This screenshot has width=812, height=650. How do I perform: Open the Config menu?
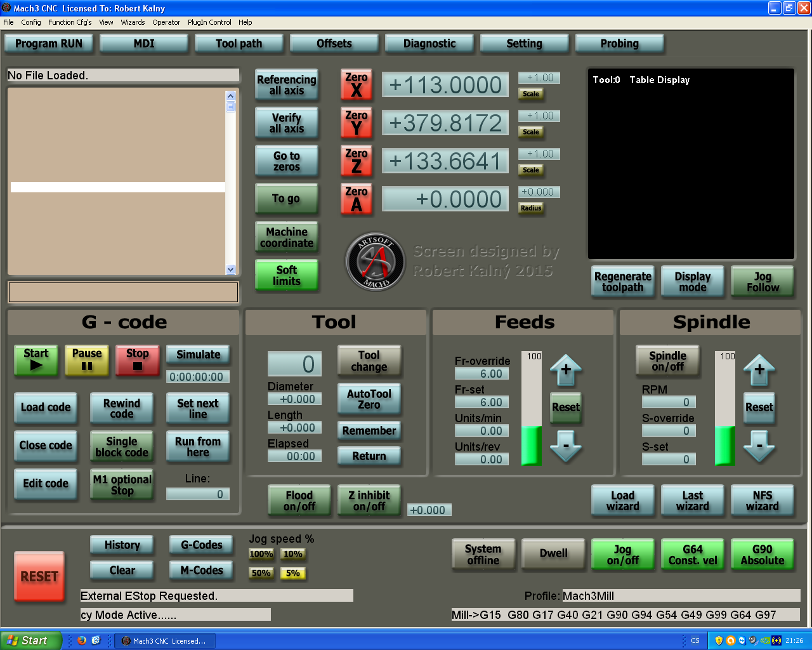click(x=31, y=22)
